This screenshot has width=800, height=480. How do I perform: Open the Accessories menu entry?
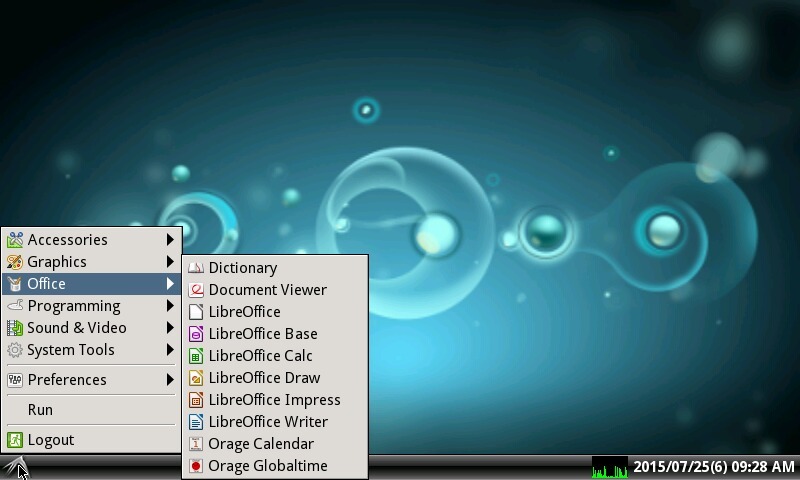pyautogui.click(x=92, y=240)
